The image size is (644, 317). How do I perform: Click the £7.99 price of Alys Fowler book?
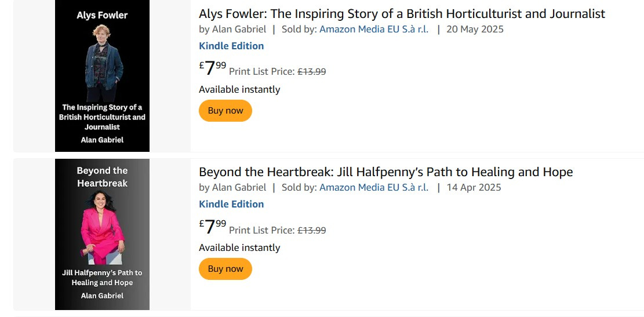[213, 69]
